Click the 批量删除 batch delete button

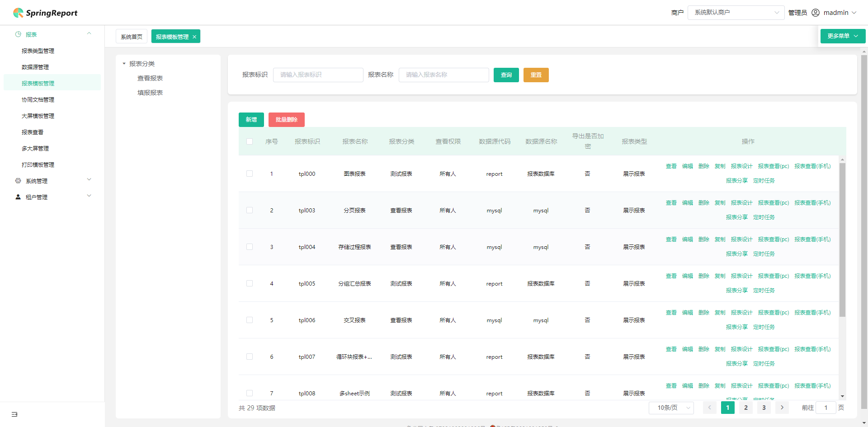(x=287, y=120)
